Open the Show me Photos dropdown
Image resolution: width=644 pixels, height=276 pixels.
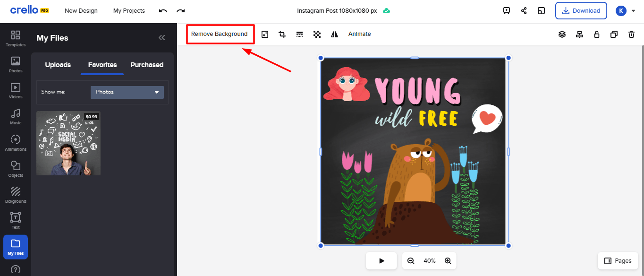click(127, 92)
